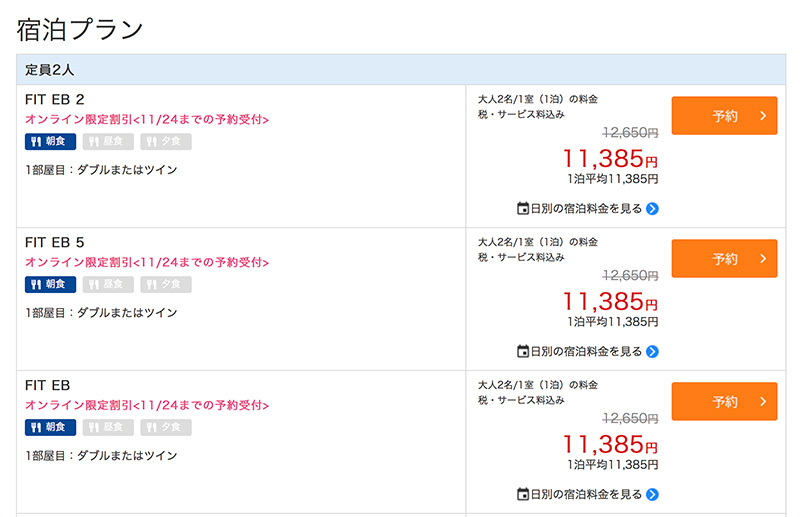Click the greyed 夕食 dinner badge under FIT EB 2
The image size is (800, 517).
(166, 142)
